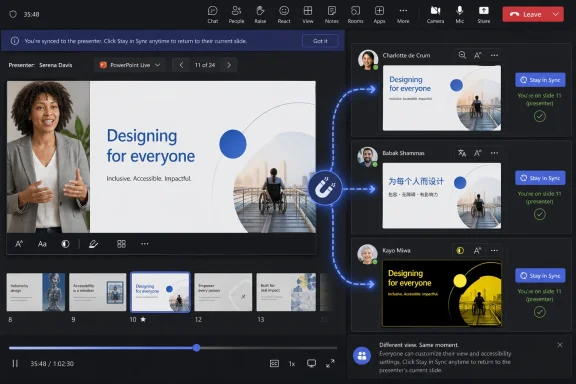
Task: Click zoom icon on Charlotte de Crum card
Action: (x=462, y=55)
